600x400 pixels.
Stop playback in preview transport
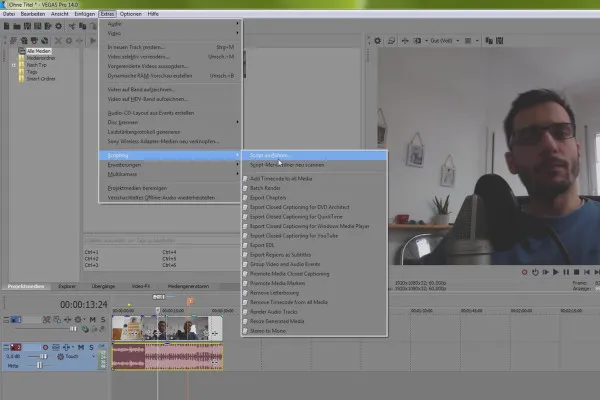576,272
